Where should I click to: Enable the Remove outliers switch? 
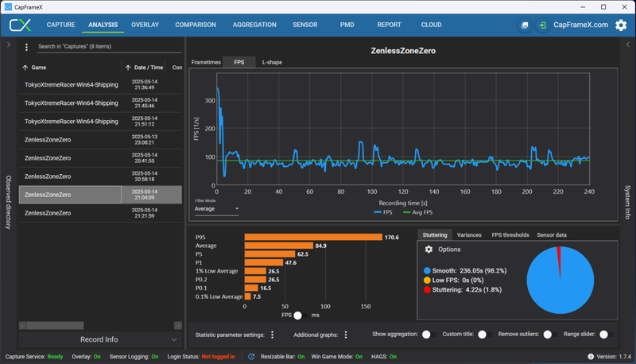550,335
